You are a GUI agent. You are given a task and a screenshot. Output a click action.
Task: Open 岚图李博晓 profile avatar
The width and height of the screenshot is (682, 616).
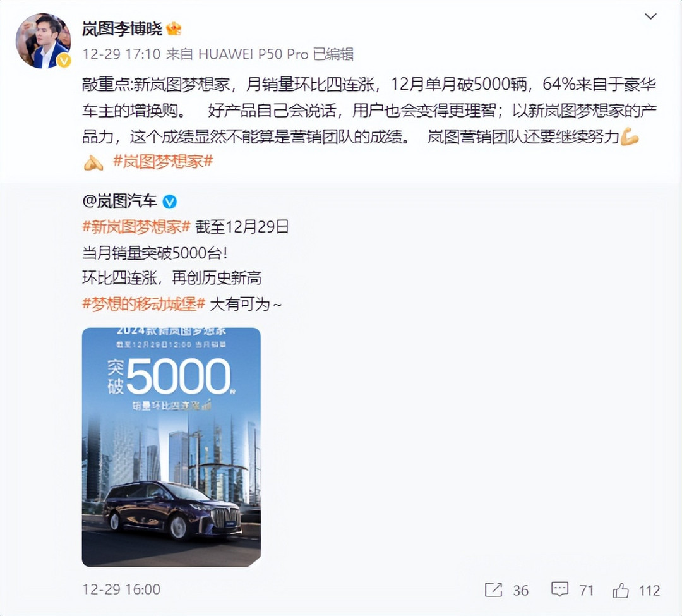pos(43,40)
